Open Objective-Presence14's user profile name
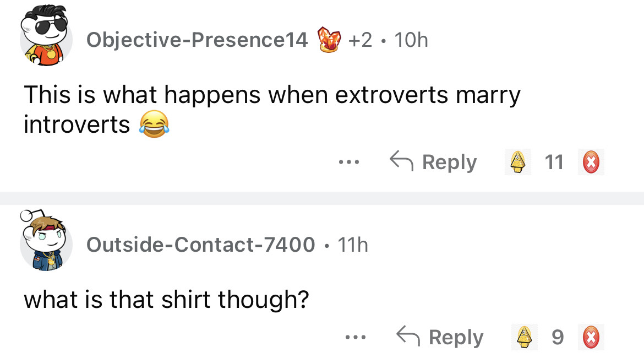The image size is (644, 363). [x=197, y=40]
